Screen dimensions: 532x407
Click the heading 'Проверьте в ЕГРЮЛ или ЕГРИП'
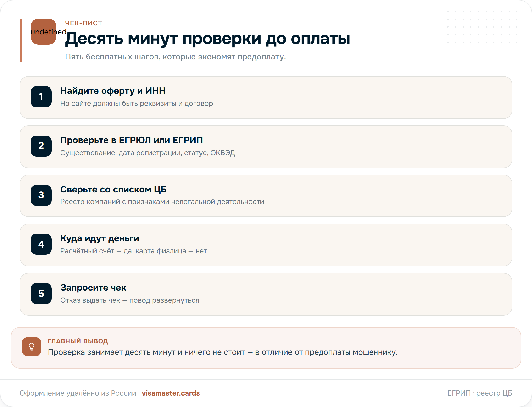pos(132,140)
